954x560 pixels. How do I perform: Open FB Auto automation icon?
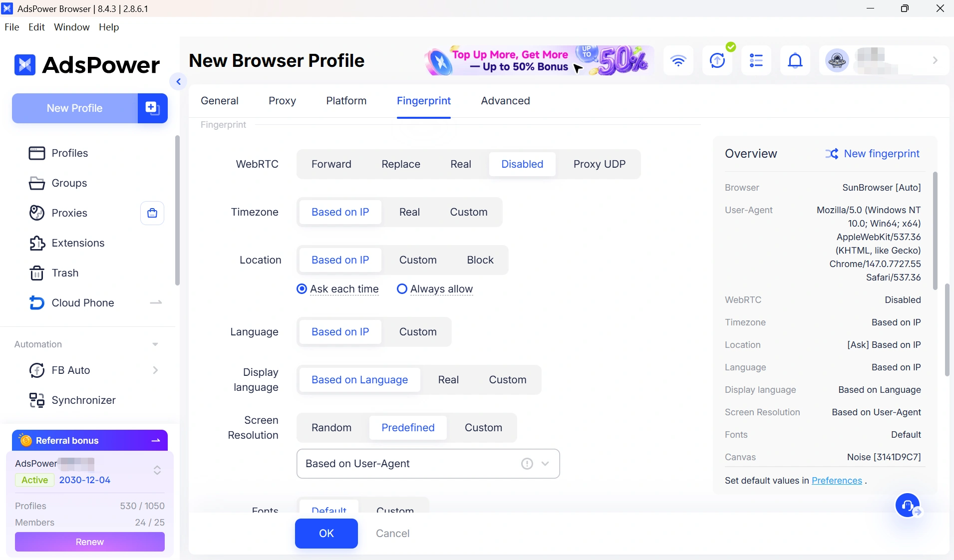click(36, 370)
